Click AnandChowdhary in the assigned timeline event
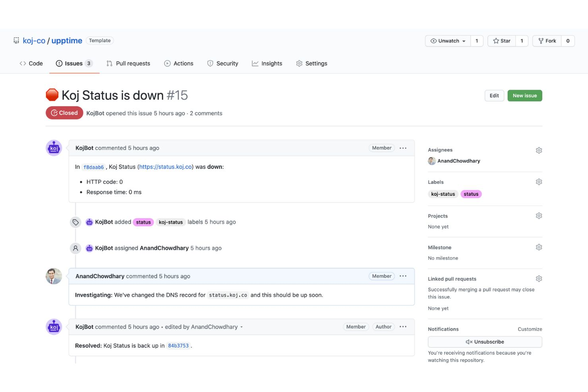The width and height of the screenshot is (588, 392). (x=164, y=248)
